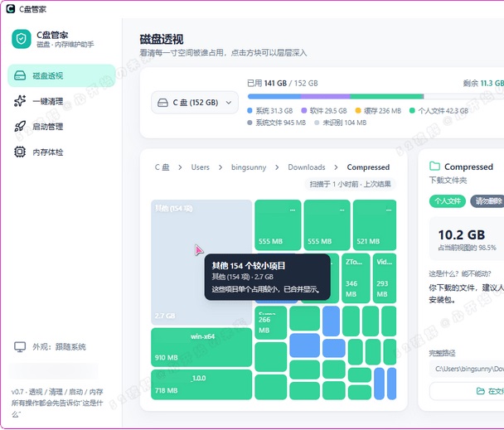The height and width of the screenshot is (430, 504).
Task: Navigate to C 盘 in the breadcrumb
Action: [x=162, y=167]
